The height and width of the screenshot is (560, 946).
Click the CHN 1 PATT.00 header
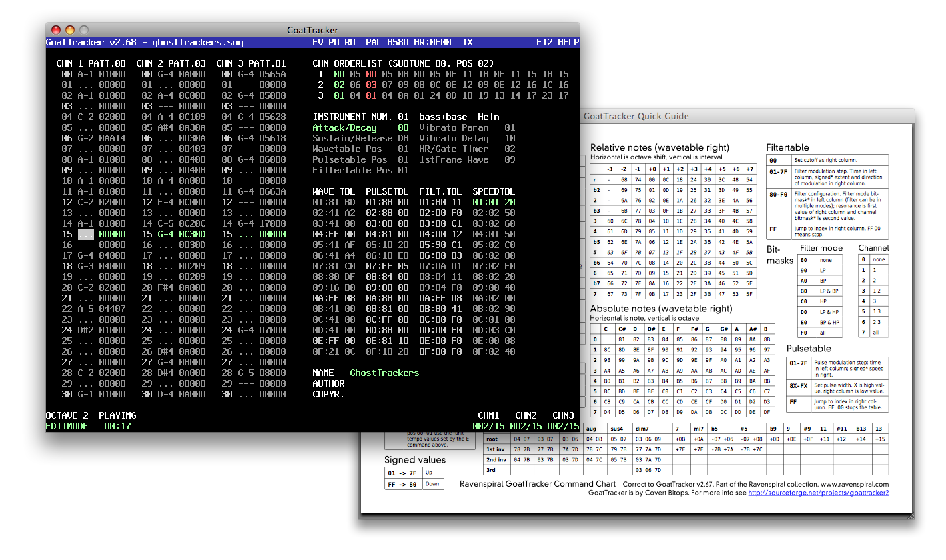91,63
